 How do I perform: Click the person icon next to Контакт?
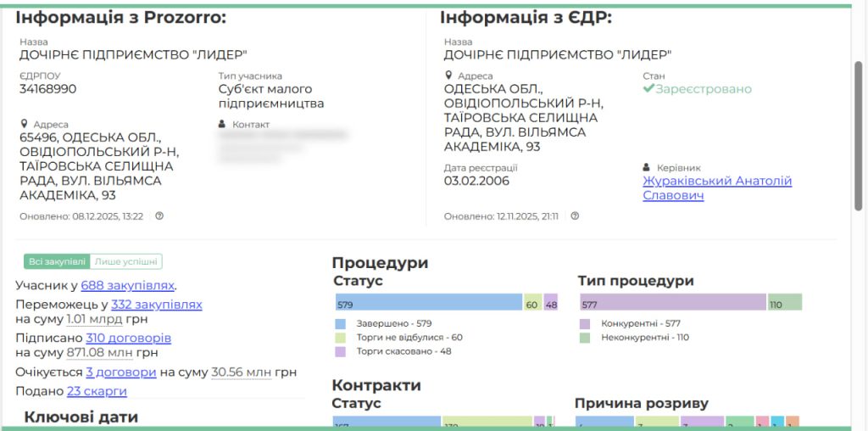pyautogui.click(x=223, y=124)
